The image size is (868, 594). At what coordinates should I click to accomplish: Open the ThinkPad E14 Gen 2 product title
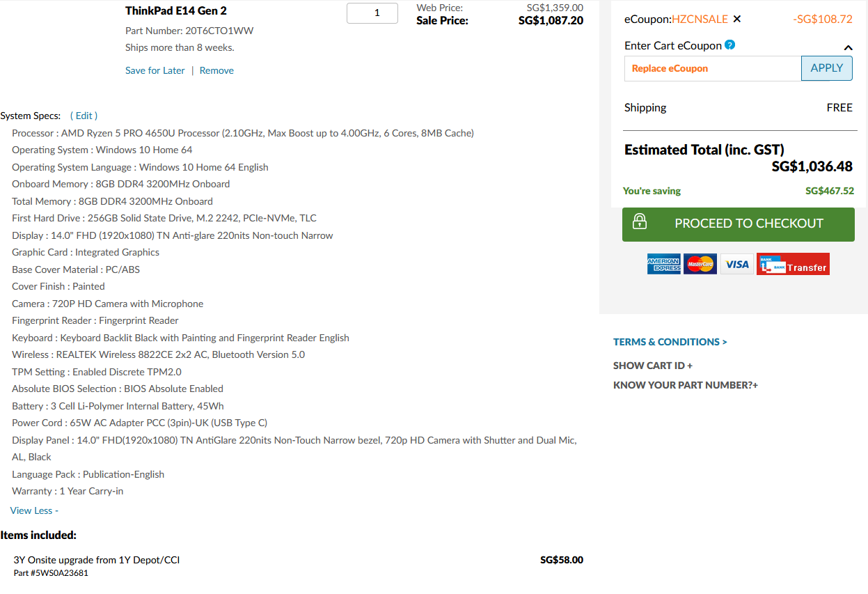pos(176,10)
